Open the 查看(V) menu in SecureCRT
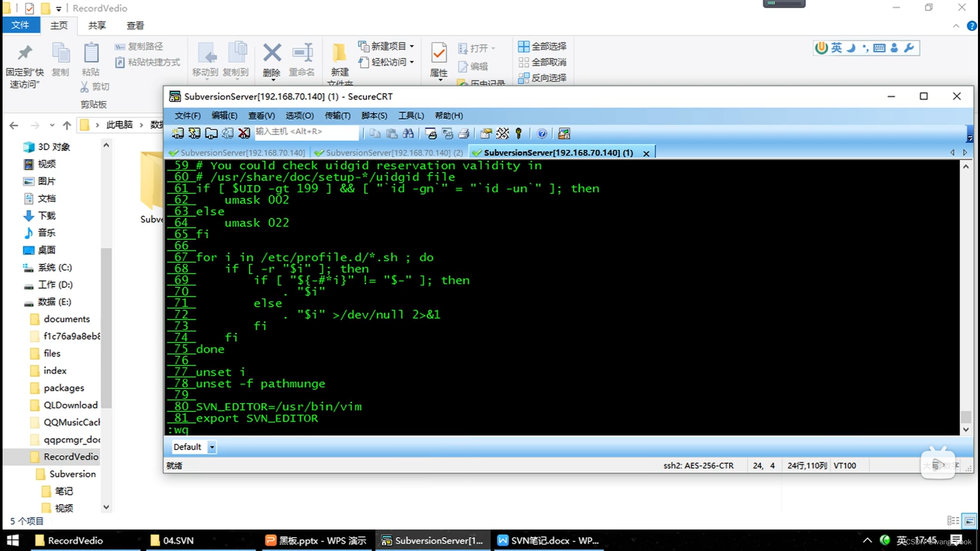Image resolution: width=980 pixels, height=551 pixels. (261, 116)
